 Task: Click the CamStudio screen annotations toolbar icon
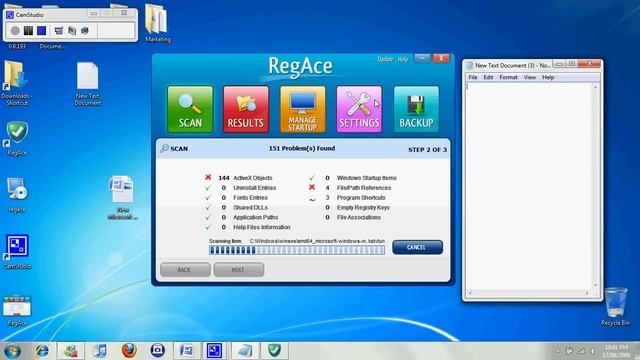[x=72, y=31]
